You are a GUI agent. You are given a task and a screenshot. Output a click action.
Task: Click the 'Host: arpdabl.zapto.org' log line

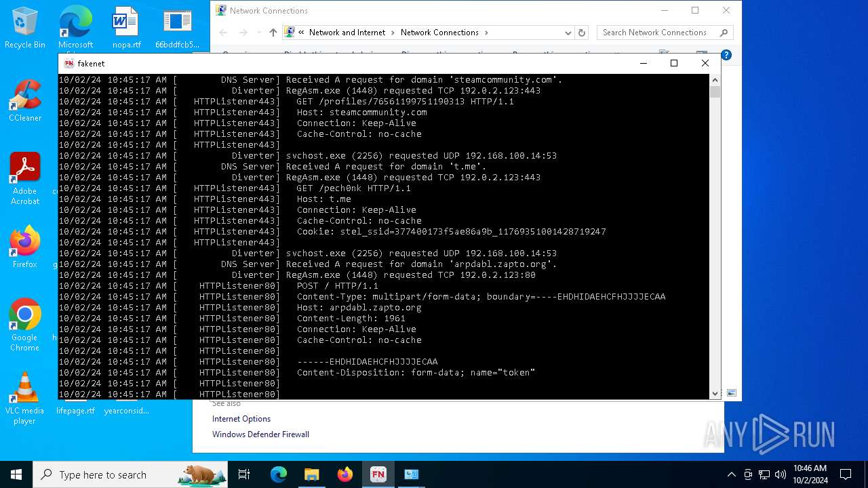(x=359, y=307)
